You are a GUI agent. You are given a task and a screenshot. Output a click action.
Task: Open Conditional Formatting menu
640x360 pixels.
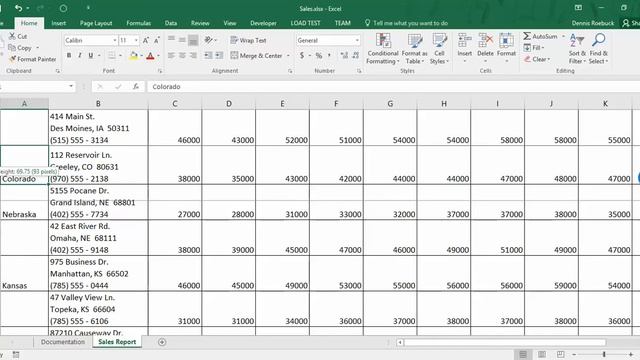point(382,49)
